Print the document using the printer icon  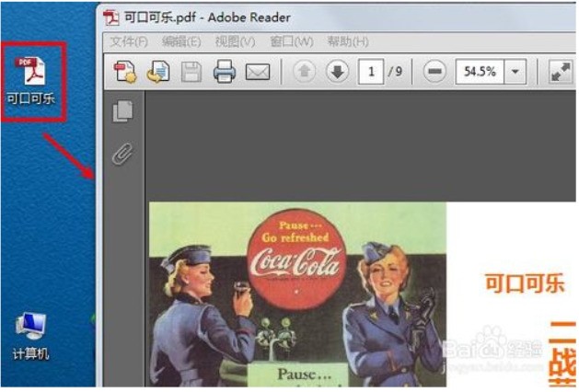point(225,72)
